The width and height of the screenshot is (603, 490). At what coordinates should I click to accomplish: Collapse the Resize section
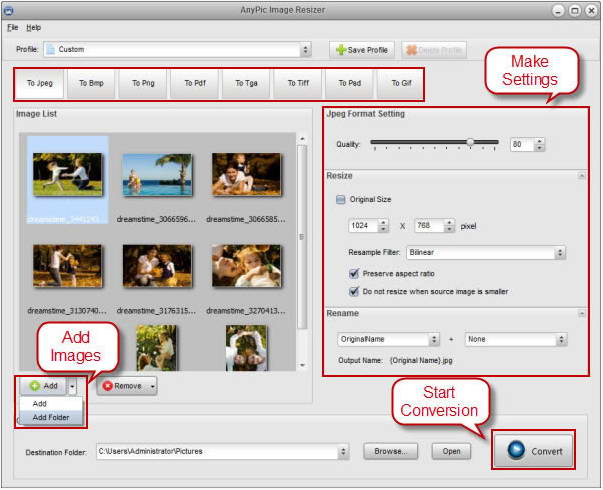coord(581,176)
